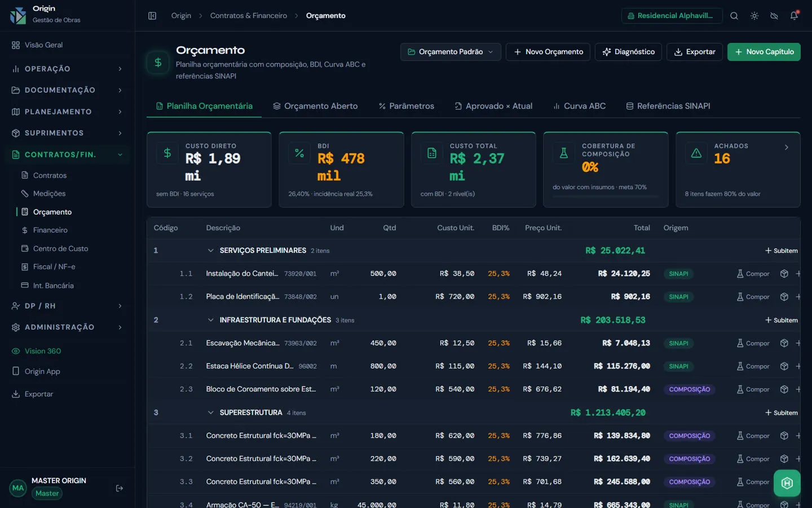
Task: Click the BDI percent icon card
Action: pos(299,153)
